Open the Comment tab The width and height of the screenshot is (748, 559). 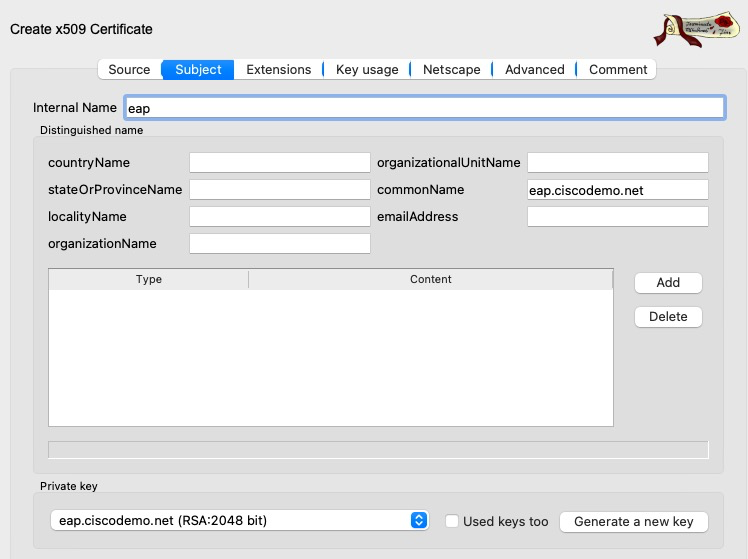[617, 70]
